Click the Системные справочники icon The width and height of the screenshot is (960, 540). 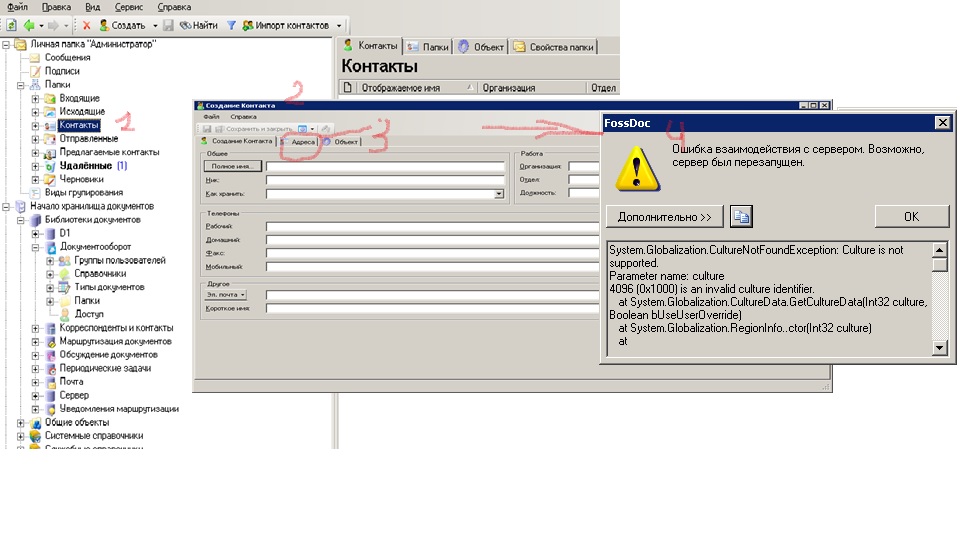(36, 436)
